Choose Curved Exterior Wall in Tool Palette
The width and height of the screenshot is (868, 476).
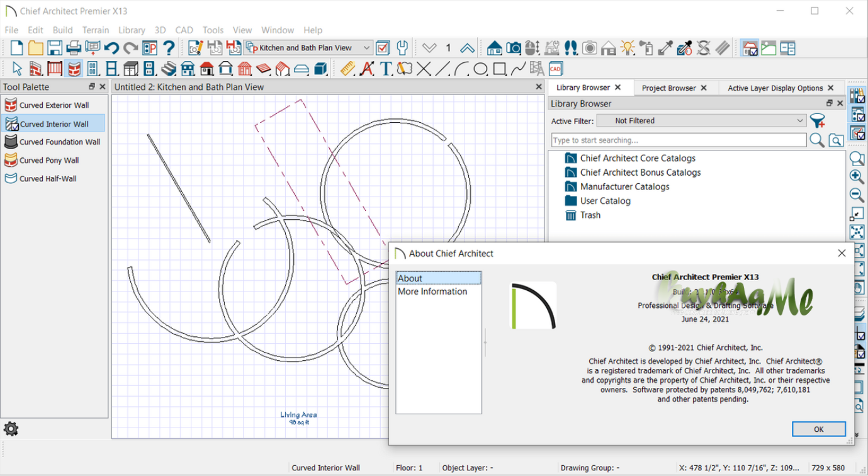(54, 105)
